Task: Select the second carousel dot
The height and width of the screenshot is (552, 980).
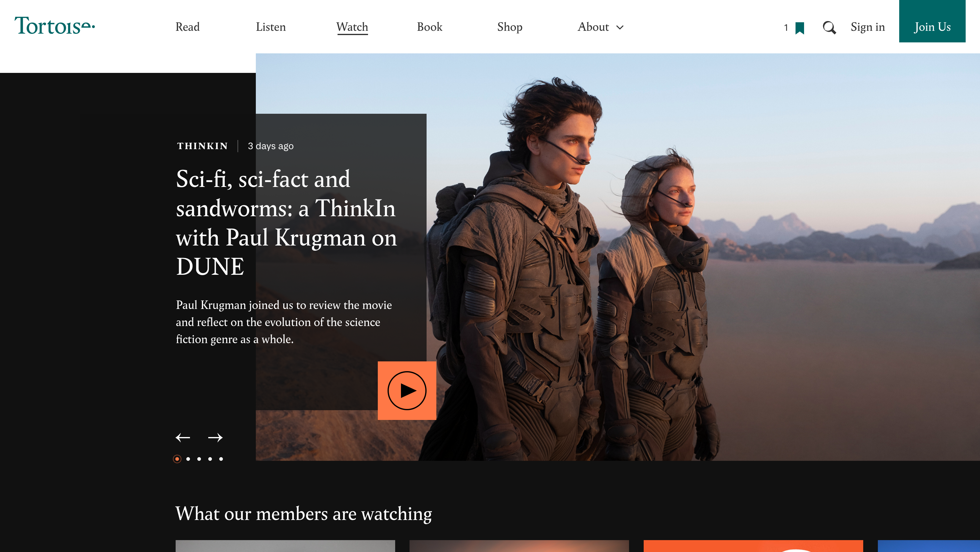Action: [x=188, y=459]
